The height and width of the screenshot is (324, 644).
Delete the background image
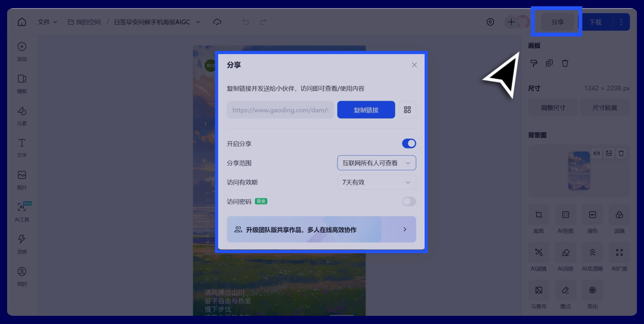[x=621, y=153]
